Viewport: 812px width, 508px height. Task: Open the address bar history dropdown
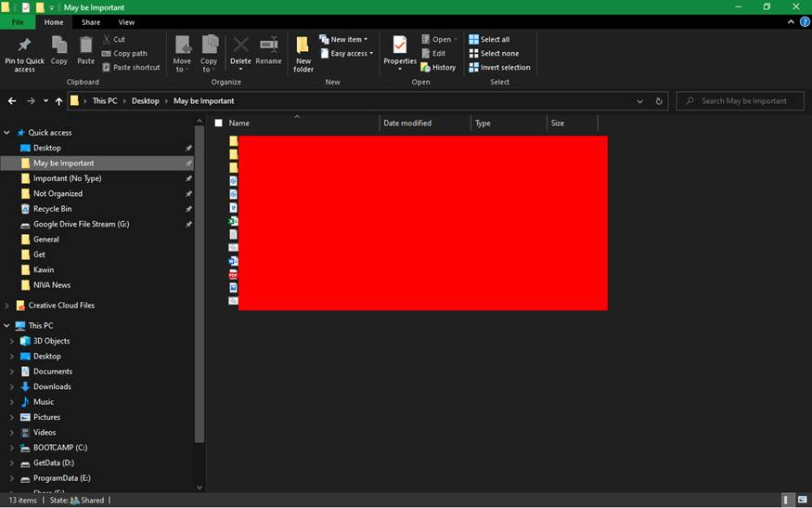point(639,101)
